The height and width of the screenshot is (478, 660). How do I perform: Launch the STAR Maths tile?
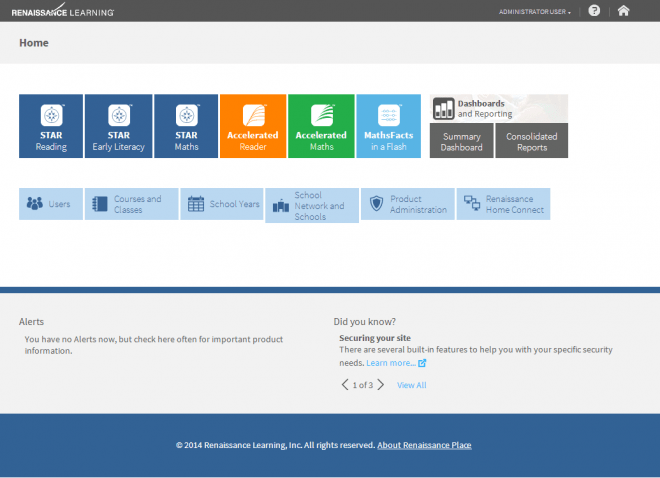pos(186,126)
